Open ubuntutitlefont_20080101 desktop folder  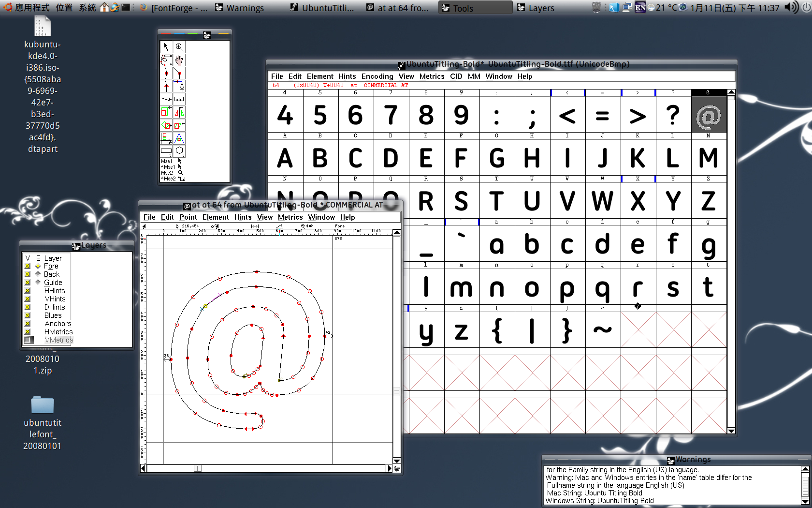[43, 423]
